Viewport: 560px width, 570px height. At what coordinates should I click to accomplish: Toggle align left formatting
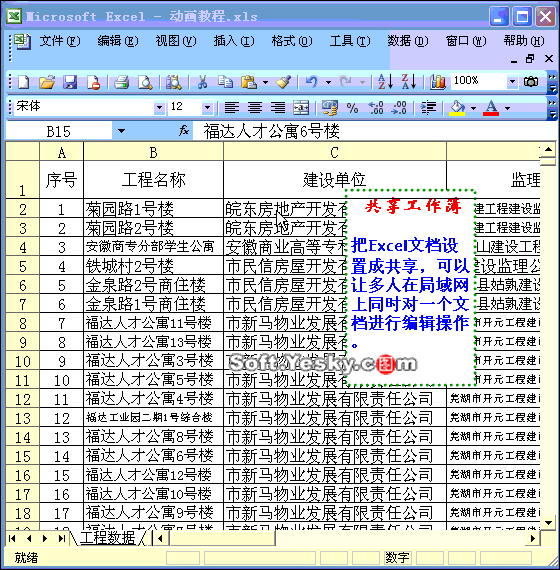click(x=232, y=108)
